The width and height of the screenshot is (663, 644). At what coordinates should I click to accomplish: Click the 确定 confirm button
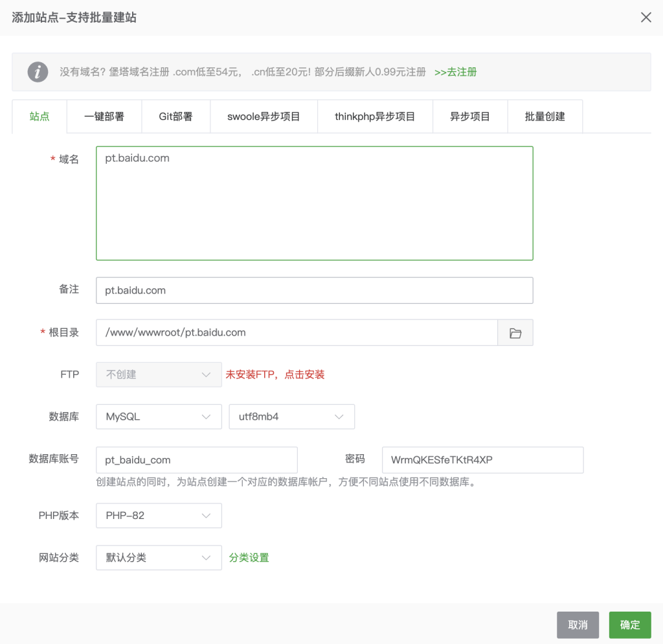tap(629, 625)
